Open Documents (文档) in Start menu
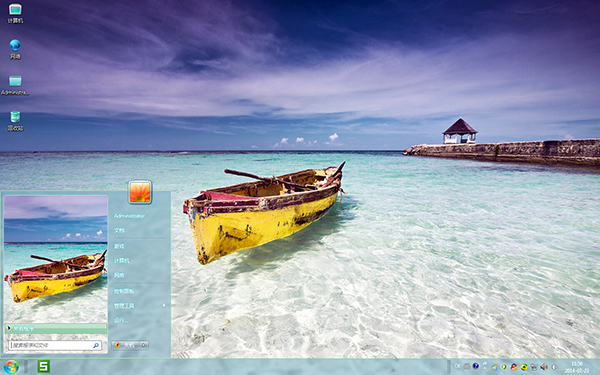 click(119, 230)
